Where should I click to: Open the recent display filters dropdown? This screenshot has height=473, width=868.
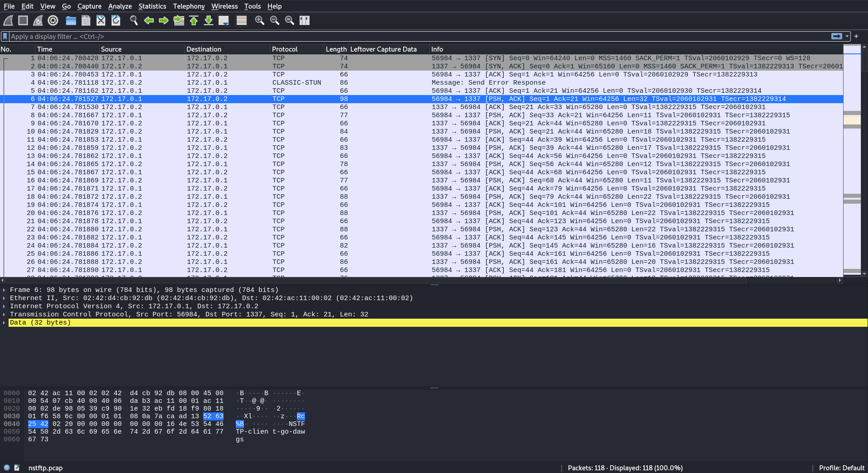coord(847,36)
